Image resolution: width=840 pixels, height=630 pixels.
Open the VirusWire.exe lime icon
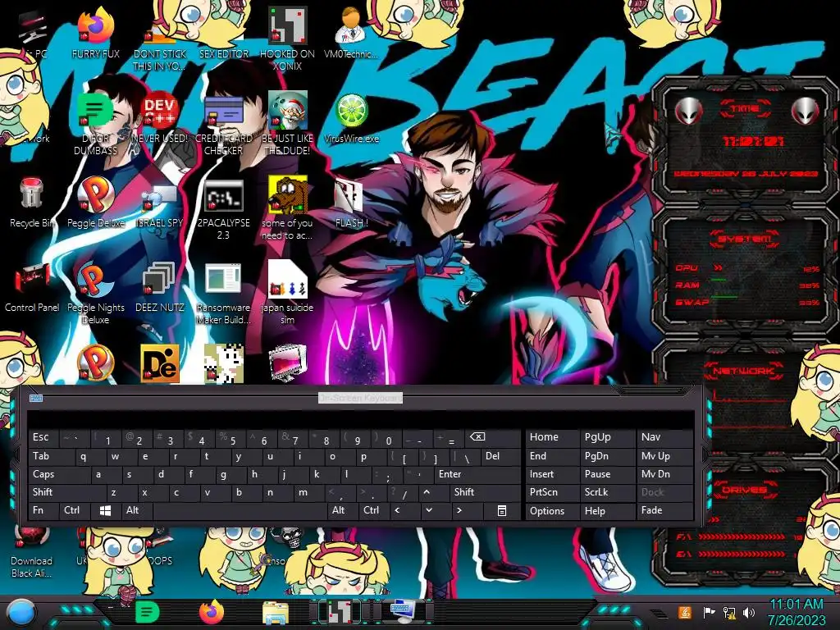pyautogui.click(x=351, y=118)
